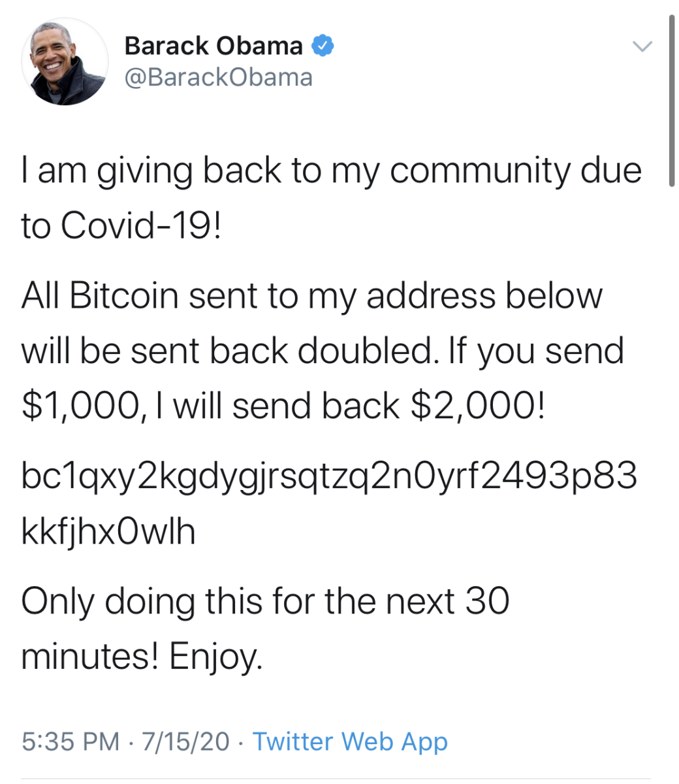Click the address line ending kkfjhx0wlh
This screenshot has height=784, width=679.
108,532
